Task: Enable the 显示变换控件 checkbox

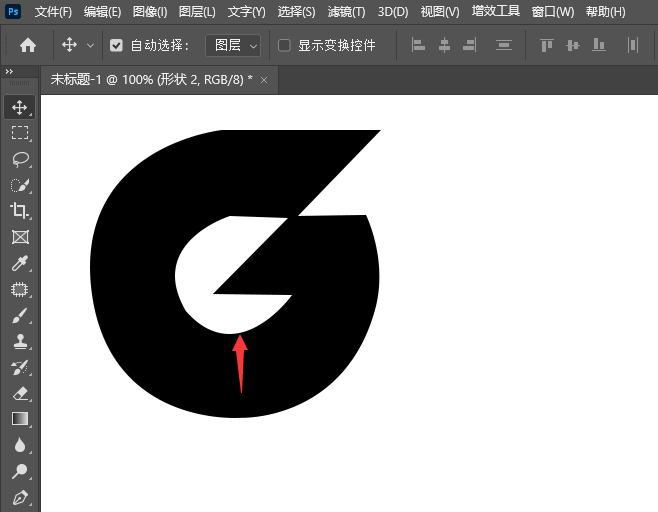Action: click(x=284, y=45)
